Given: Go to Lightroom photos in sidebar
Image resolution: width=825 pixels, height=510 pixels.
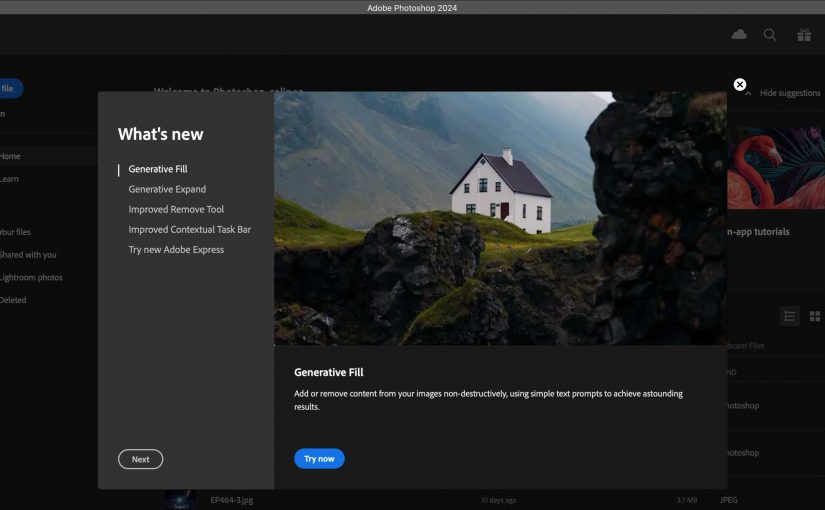Looking at the screenshot, I should point(30,277).
